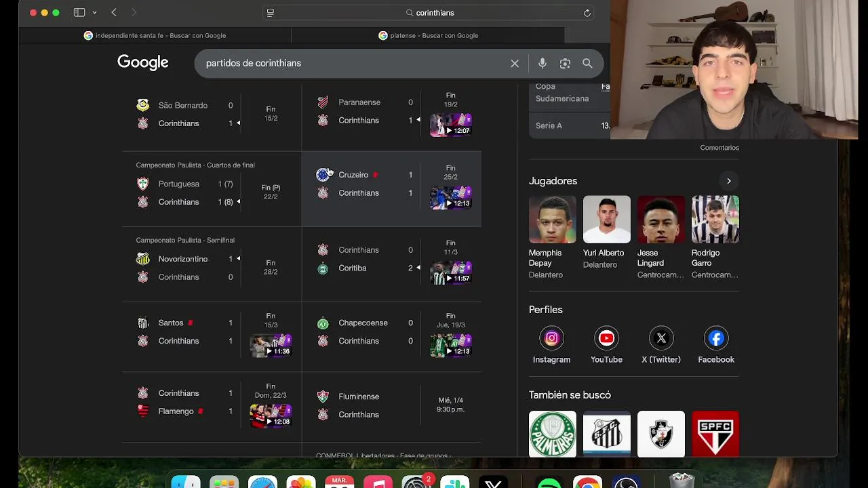Open Spotify from the Dock
Screen dimensions: 868x488
pos(549,482)
